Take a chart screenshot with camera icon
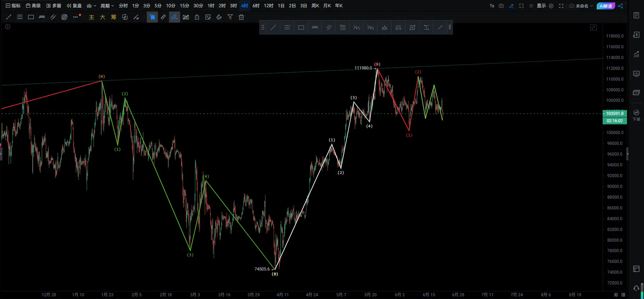This screenshot has width=644, height=299. [x=501, y=6]
